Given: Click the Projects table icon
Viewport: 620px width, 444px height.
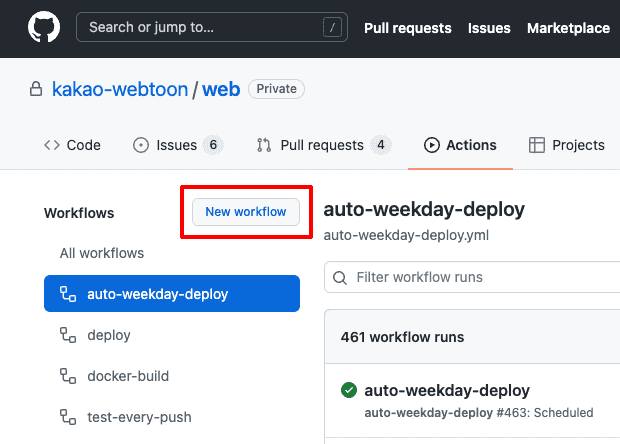Looking at the screenshot, I should (x=537, y=145).
